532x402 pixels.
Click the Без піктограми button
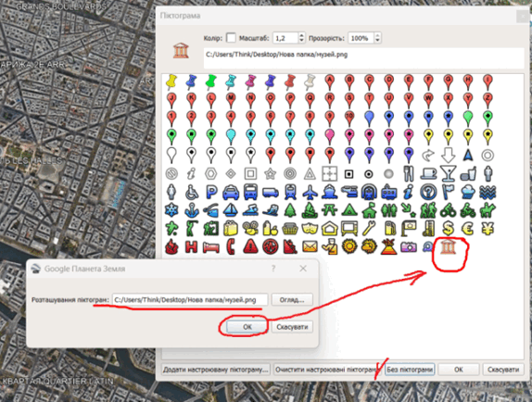[410, 370]
